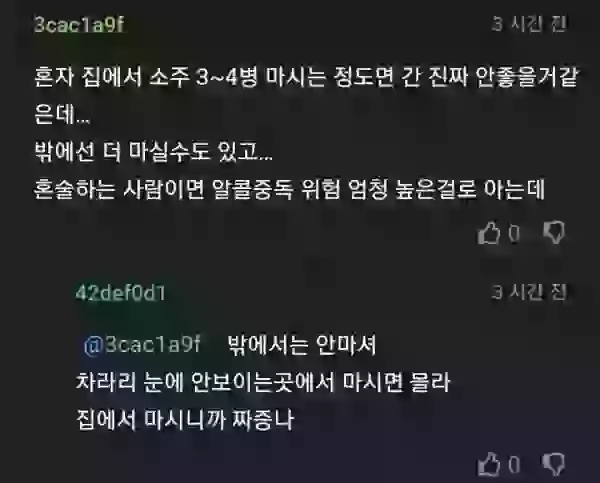Viewport: 600px width, 483px height.
Task: Click the word '알콜중독' in the comment
Action: pyautogui.click(x=252, y=189)
